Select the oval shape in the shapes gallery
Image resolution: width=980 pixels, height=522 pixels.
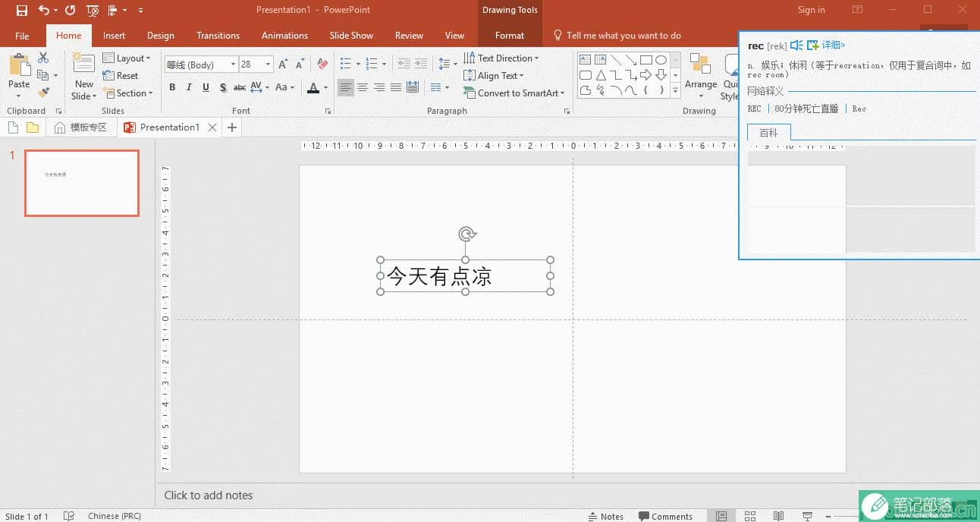(661, 59)
